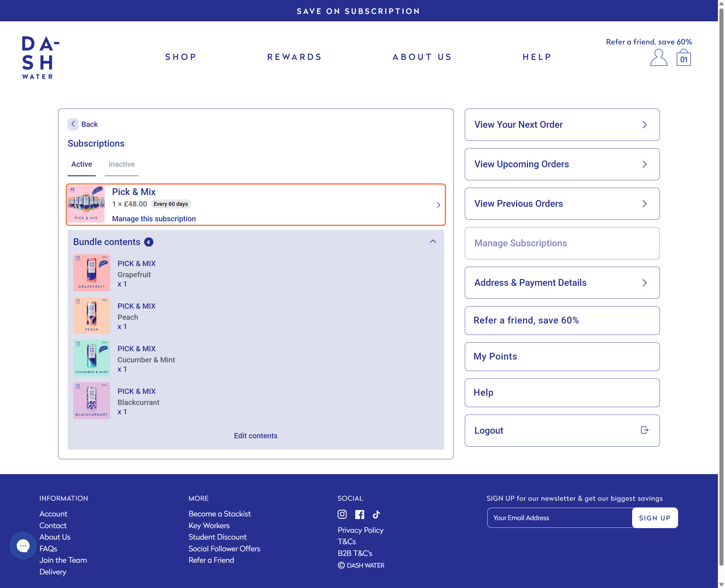The width and height of the screenshot is (725, 588).
Task: Click chevron on View Previous Orders
Action: 644,204
